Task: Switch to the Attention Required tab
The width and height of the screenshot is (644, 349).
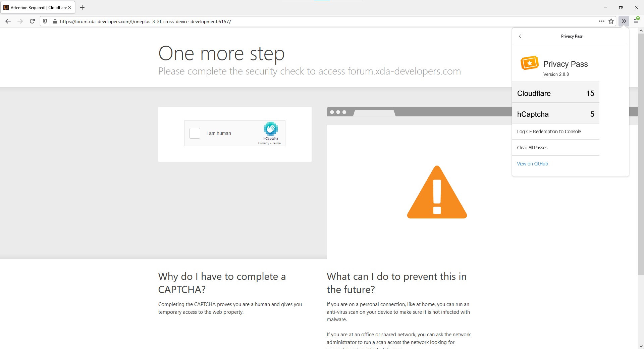Action: tap(37, 7)
